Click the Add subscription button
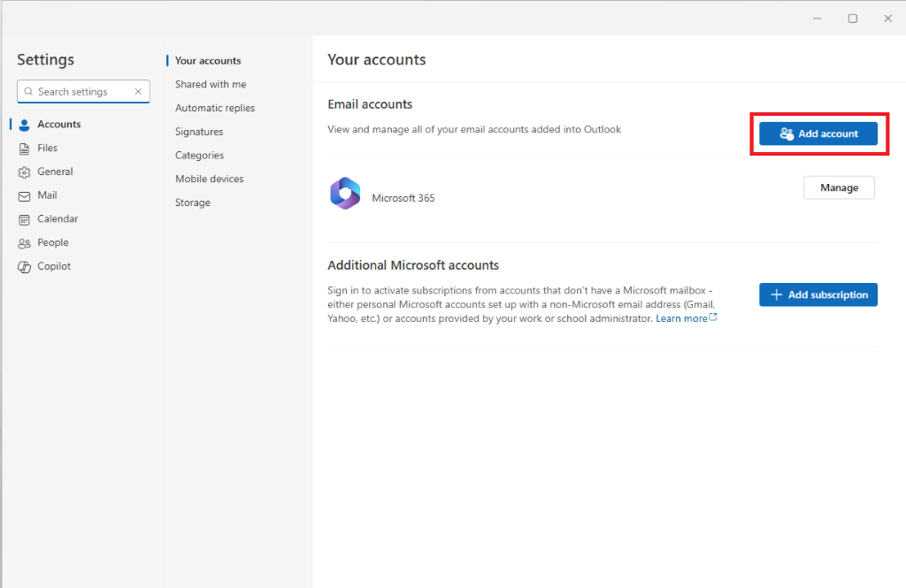Image resolution: width=906 pixels, height=588 pixels. (x=818, y=294)
